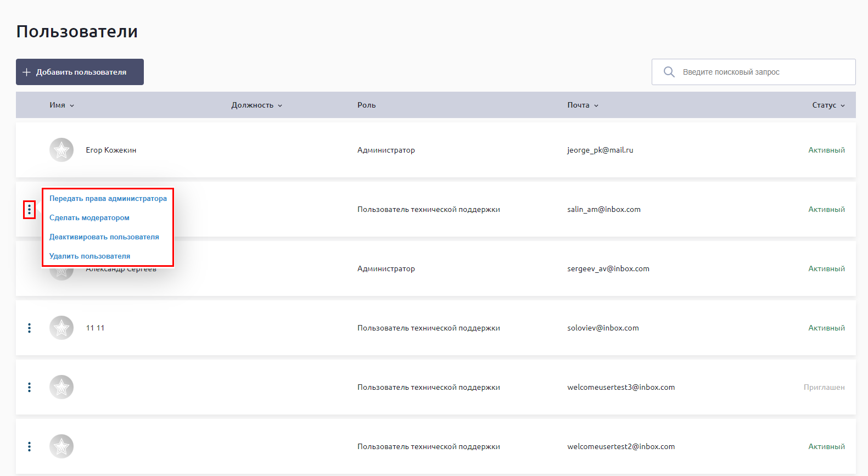Open three-dot menu for welcomeusertest2@inbox.com user
Image resolution: width=868 pixels, height=476 pixels.
tap(29, 446)
